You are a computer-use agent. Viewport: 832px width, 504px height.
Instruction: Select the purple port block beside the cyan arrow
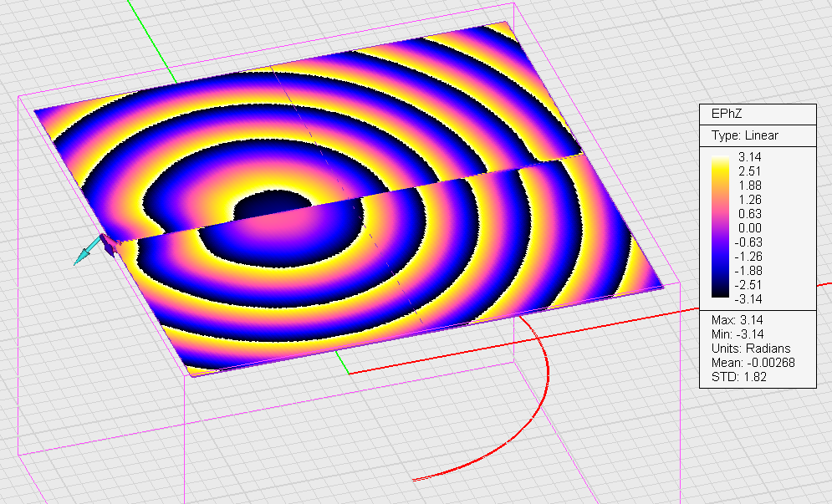tap(107, 244)
